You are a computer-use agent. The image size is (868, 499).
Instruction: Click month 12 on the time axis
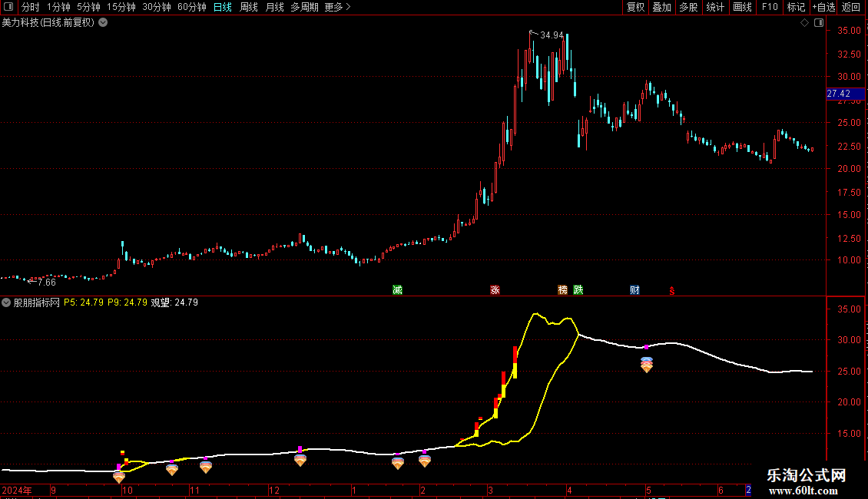[274, 490]
